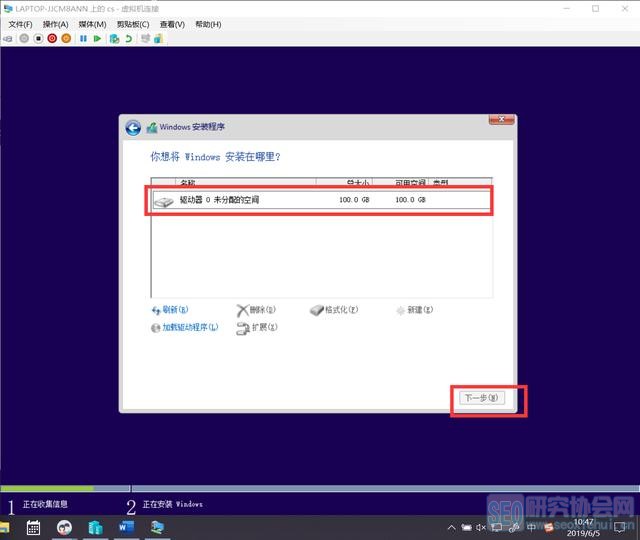The image size is (640, 540).
Task: Shut down VM using red power icon
Action: click(52, 38)
